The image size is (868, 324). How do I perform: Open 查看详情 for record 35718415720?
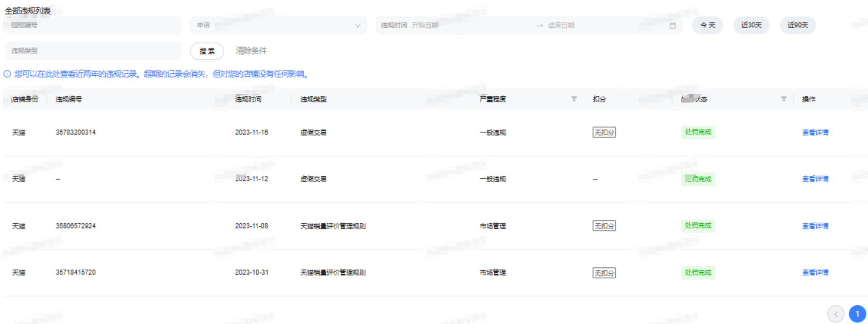point(815,272)
